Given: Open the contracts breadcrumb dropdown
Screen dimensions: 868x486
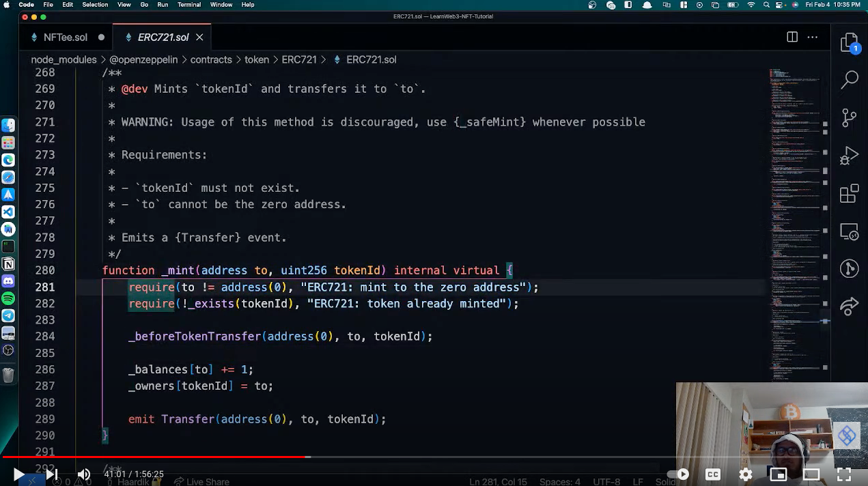Looking at the screenshot, I should (x=211, y=59).
